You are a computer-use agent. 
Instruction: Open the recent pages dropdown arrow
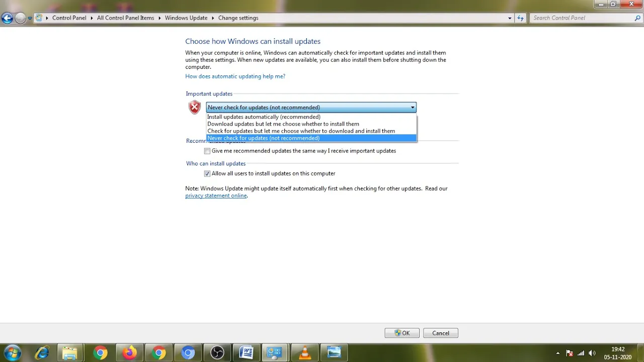(x=30, y=18)
